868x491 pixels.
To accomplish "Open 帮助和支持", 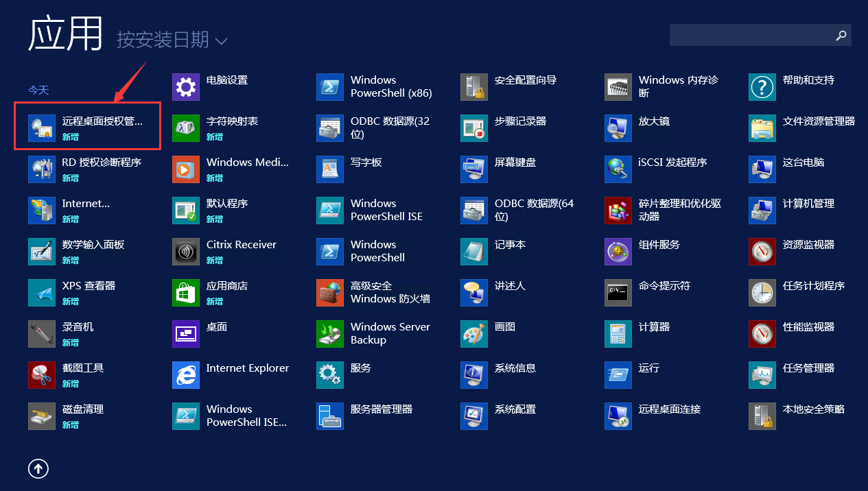I will [793, 87].
